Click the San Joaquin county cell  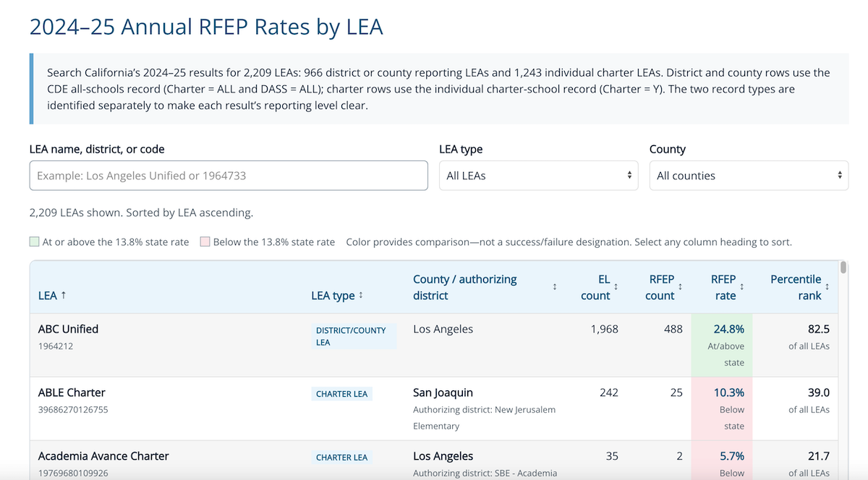tap(443, 393)
